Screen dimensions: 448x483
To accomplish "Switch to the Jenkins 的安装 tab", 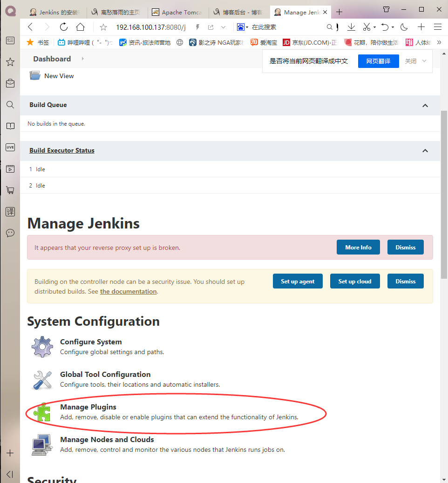I will [55, 12].
